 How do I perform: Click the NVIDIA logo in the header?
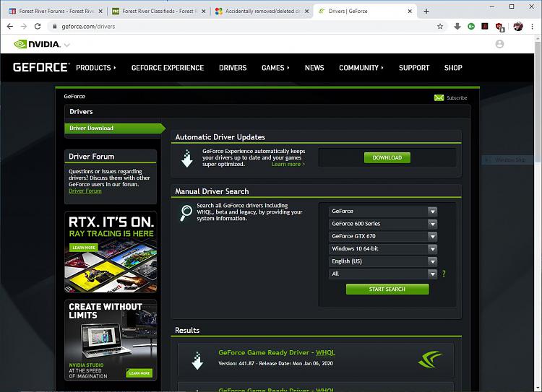pos(36,44)
